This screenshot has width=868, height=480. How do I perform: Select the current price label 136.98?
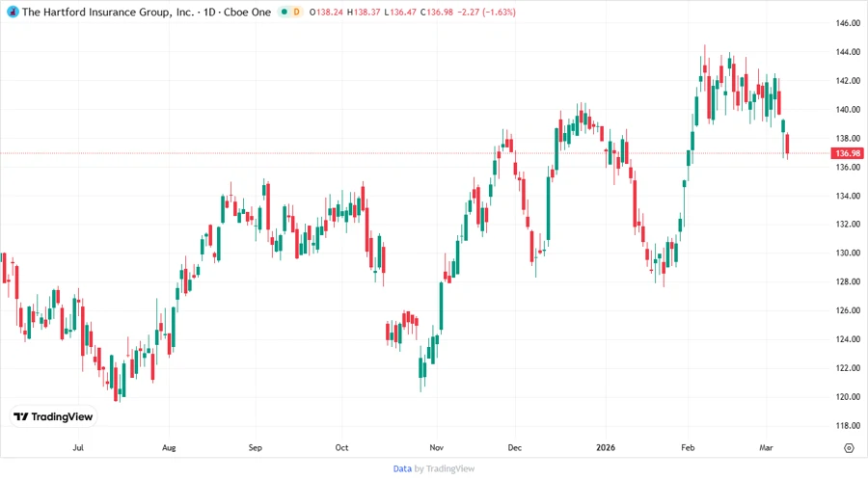pyautogui.click(x=848, y=153)
